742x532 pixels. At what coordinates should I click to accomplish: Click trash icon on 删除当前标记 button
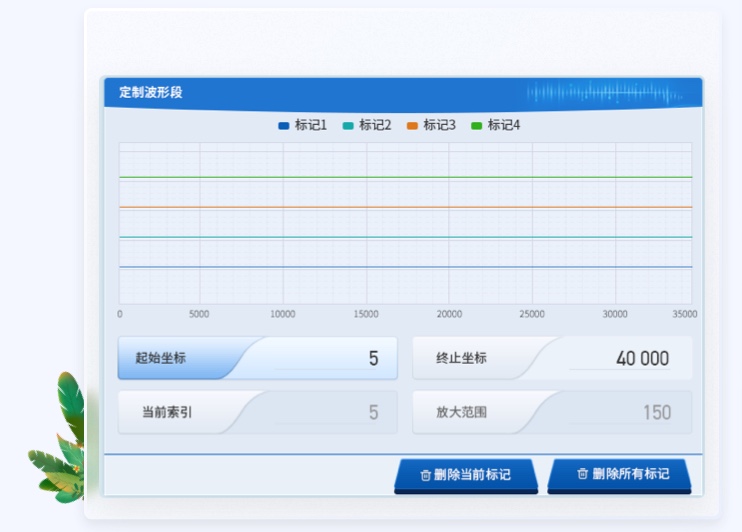coord(425,475)
